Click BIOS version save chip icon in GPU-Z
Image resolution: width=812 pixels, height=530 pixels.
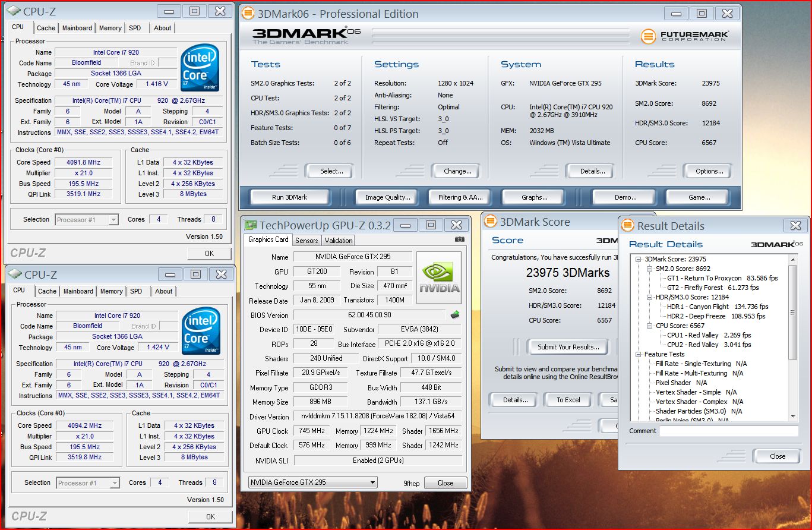(455, 315)
